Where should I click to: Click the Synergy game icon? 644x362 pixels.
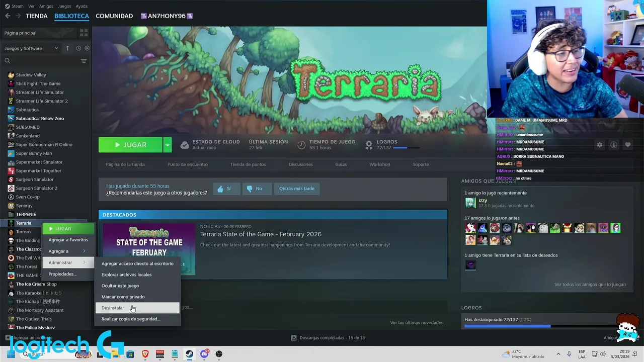11,206
